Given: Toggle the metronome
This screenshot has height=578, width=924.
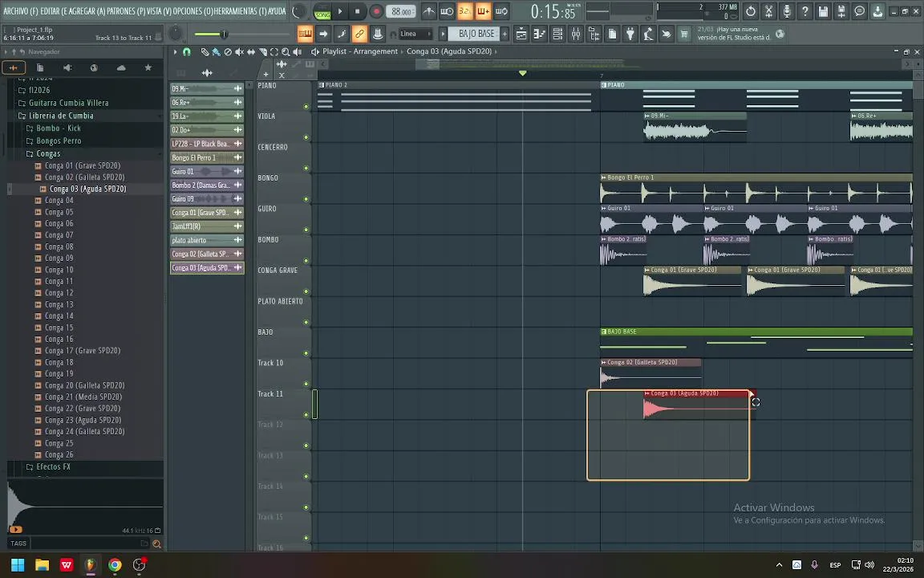Looking at the screenshot, I should [x=429, y=11].
